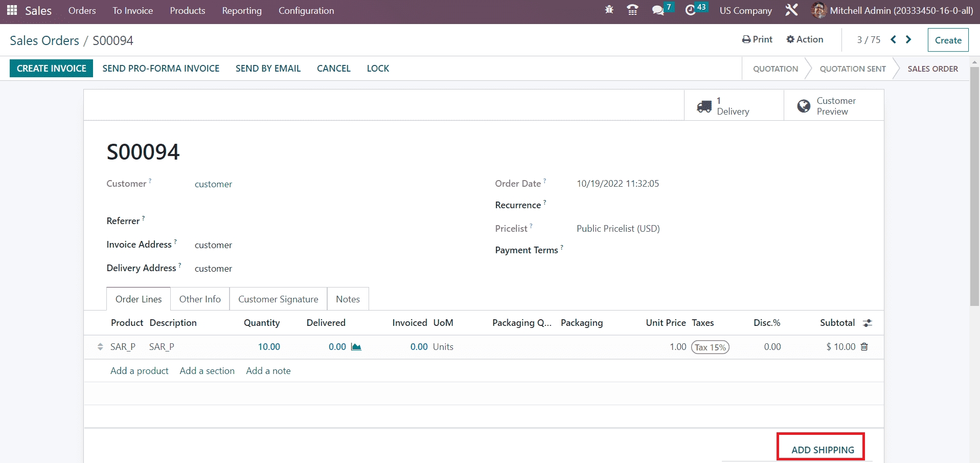
Task: Go to the previous record arrow
Action: coord(893,39)
